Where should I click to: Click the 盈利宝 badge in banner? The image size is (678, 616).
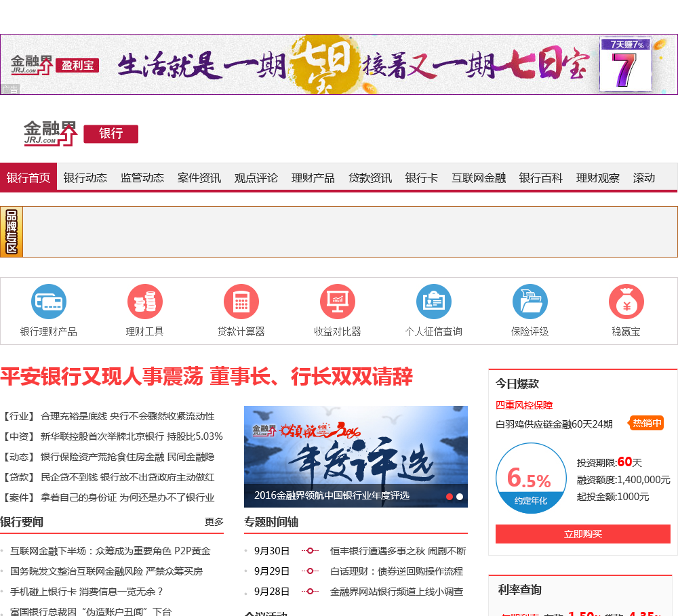click(x=77, y=65)
